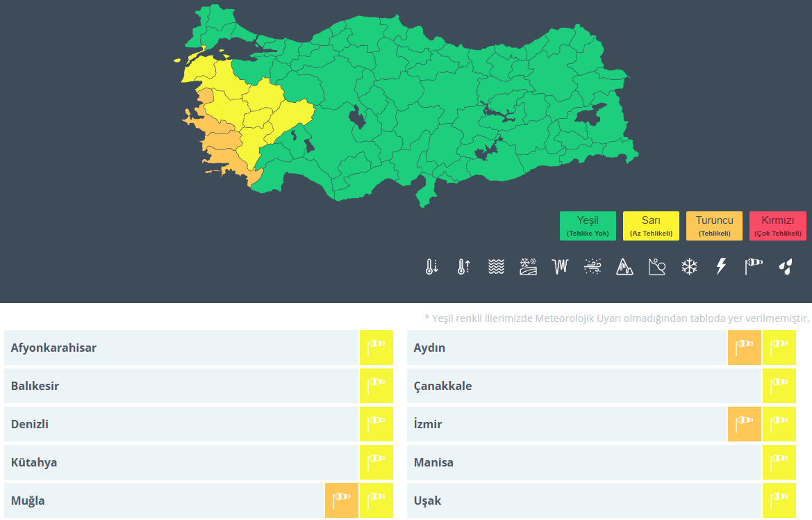Click orange wind flag for Muğla
The height and width of the screenshot is (520, 812).
click(x=342, y=501)
